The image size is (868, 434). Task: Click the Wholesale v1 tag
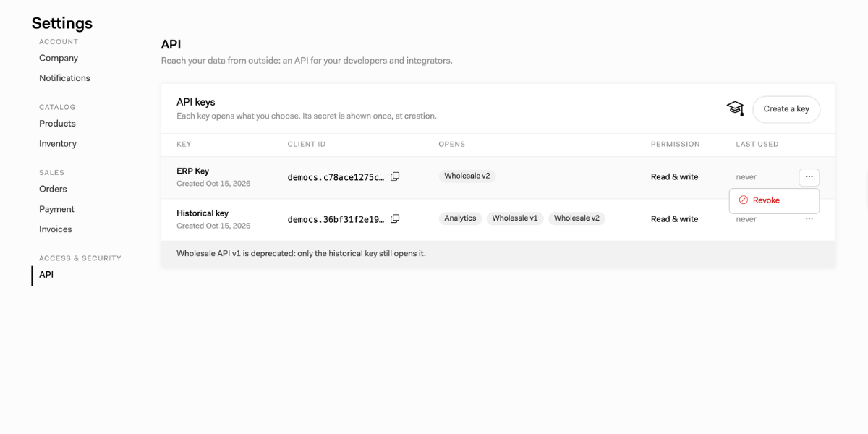click(x=515, y=218)
